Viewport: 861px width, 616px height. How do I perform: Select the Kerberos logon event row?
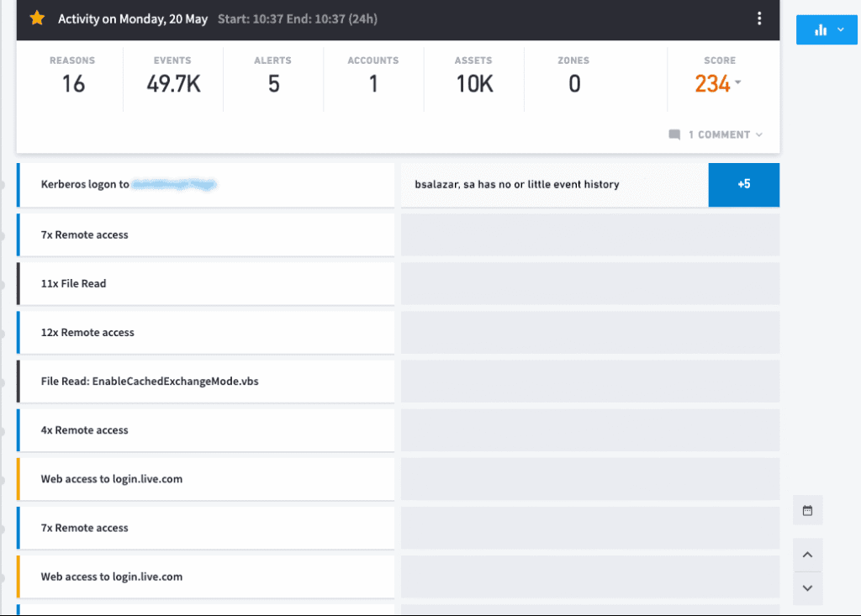(x=205, y=185)
